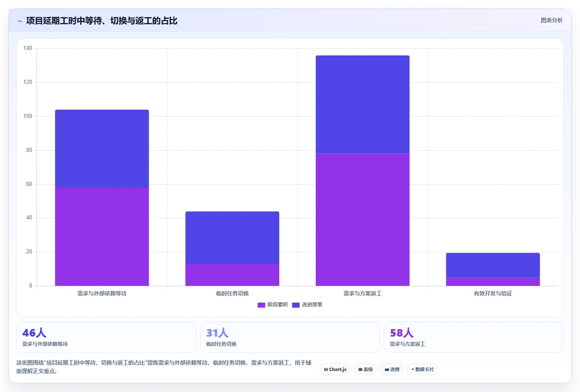The width and height of the screenshot is (580, 392).
Task: Open the 46人 需求与外部依赖等待 stat card
Action: coord(106,337)
